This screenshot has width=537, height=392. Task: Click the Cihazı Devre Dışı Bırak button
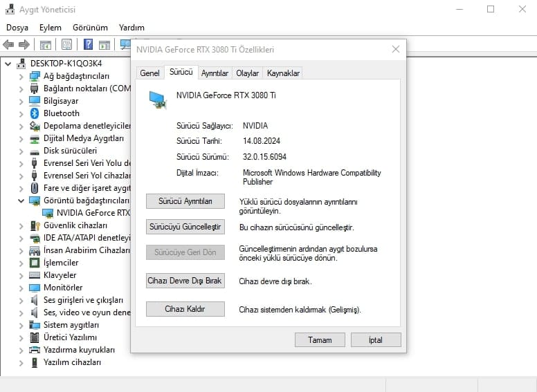[185, 281]
